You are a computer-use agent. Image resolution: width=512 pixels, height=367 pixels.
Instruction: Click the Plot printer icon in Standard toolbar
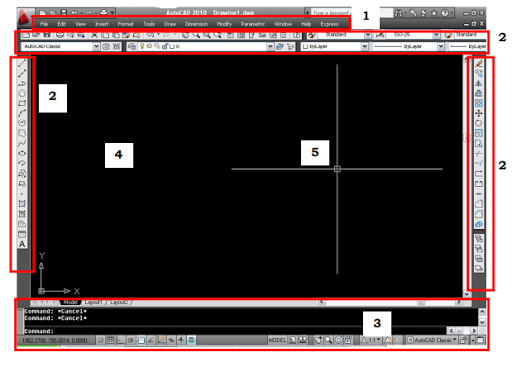point(60,35)
